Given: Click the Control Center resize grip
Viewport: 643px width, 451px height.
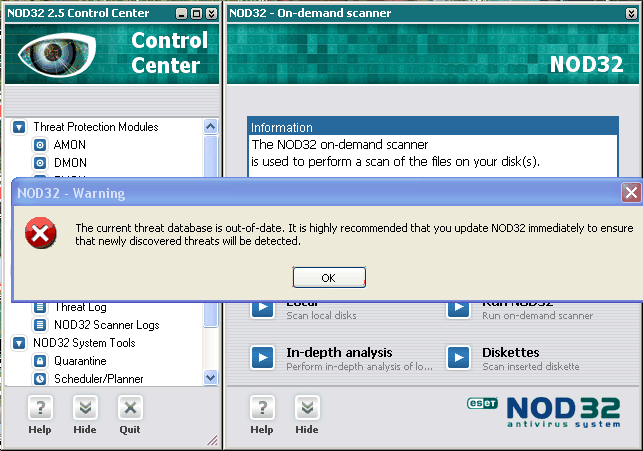Looking at the screenshot, I should (212, 441).
